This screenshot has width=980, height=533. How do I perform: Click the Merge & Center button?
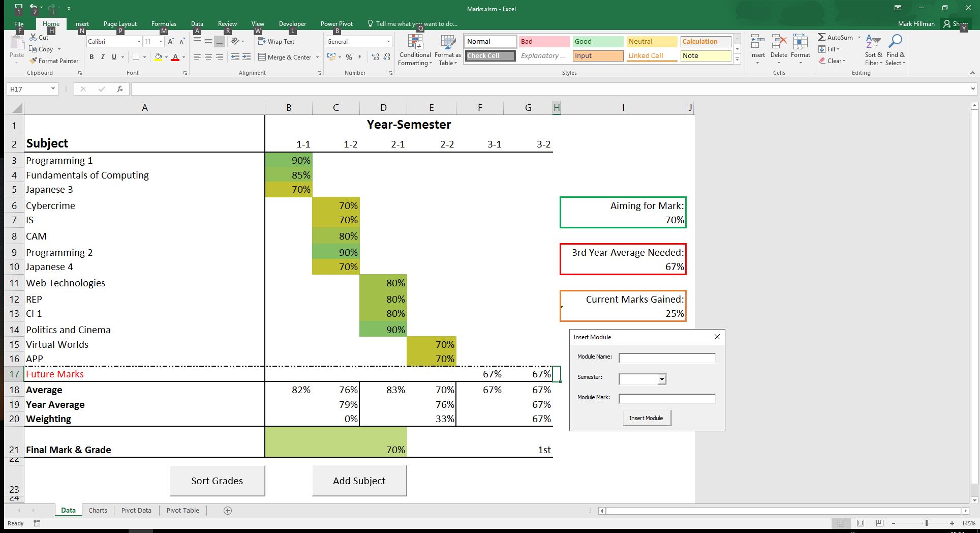click(x=285, y=57)
